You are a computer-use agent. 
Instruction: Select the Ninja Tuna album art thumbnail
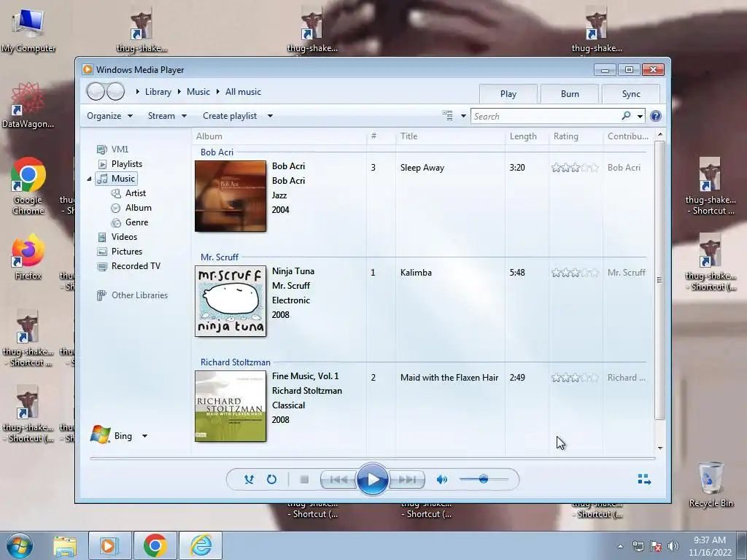(x=231, y=301)
